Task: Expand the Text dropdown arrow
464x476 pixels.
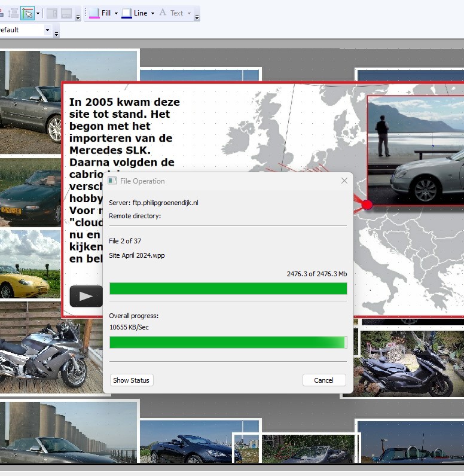Action: (x=189, y=13)
